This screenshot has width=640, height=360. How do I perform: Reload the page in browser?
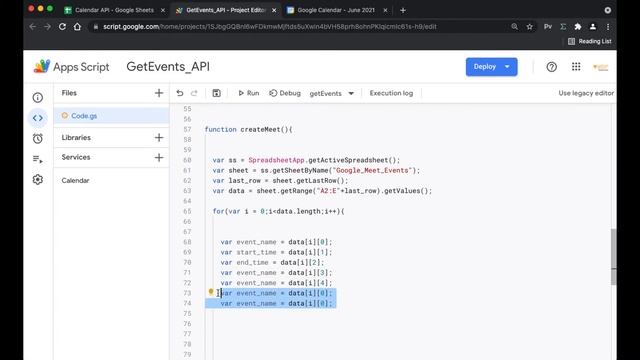(62, 27)
